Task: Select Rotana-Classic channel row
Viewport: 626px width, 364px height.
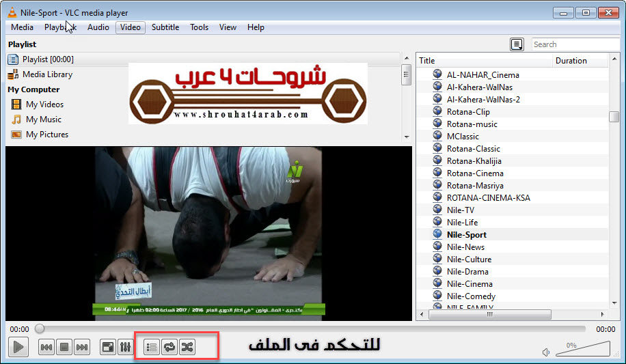Action: point(513,148)
